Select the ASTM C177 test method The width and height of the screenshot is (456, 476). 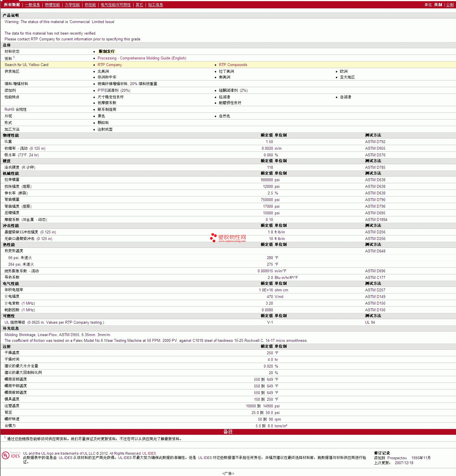(x=375, y=278)
